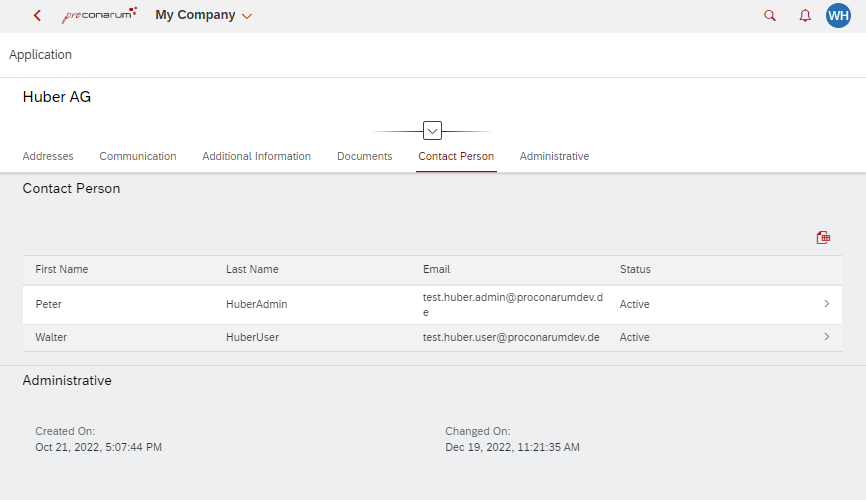
Task: Open the WH user avatar menu
Action: 838,15
